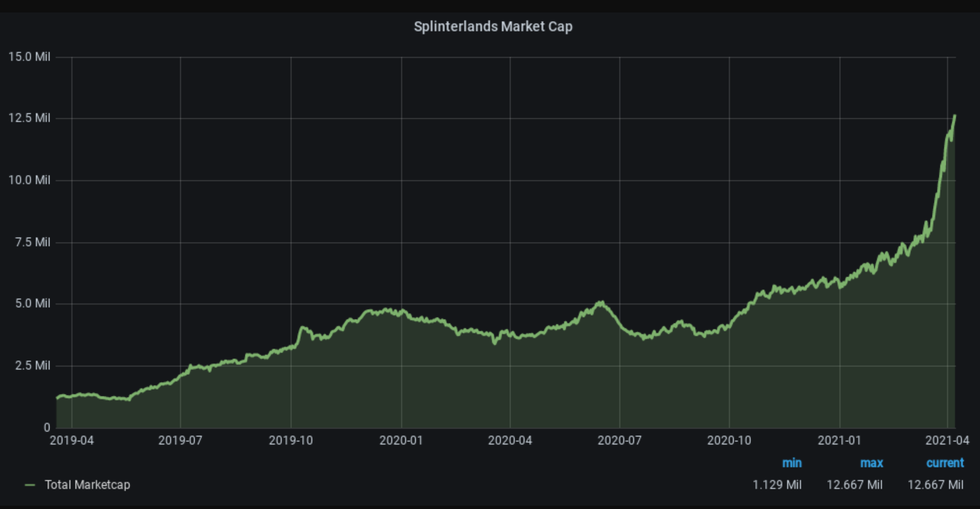980x509 pixels.
Task: Select the 2021-01 x-axis label
Action: click(840, 440)
